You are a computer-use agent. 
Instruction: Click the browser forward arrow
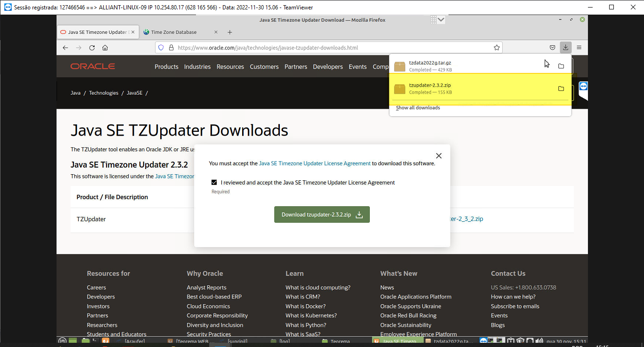coord(79,48)
